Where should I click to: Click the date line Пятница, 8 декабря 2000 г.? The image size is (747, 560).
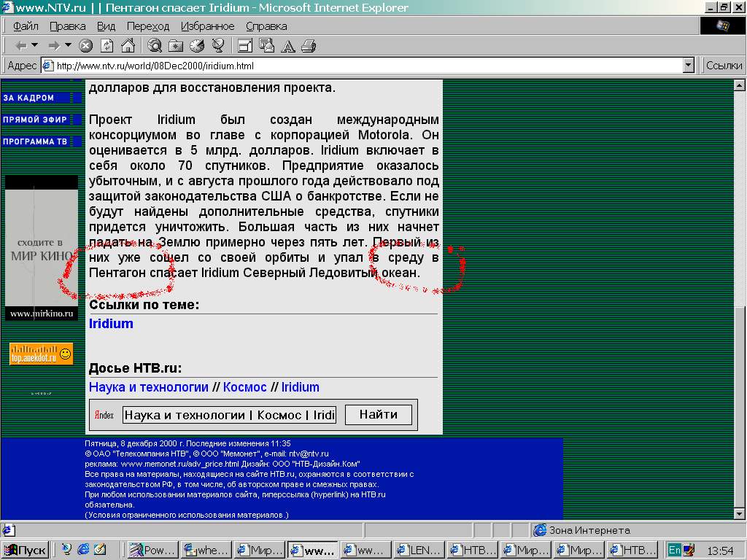[134, 443]
